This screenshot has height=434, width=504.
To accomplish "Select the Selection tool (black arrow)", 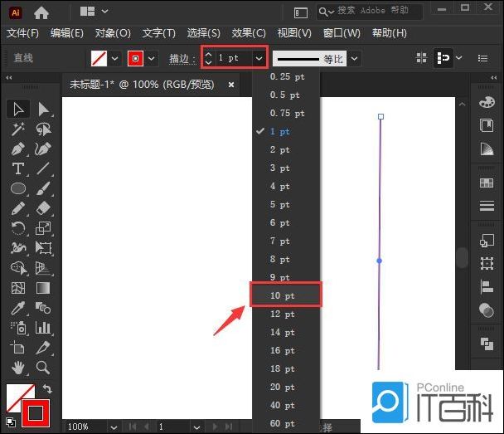I will [x=18, y=109].
